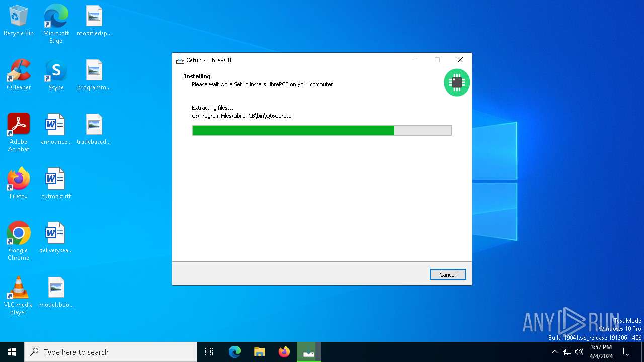
Task: Select the tradebased... image file
Action: [x=94, y=130]
